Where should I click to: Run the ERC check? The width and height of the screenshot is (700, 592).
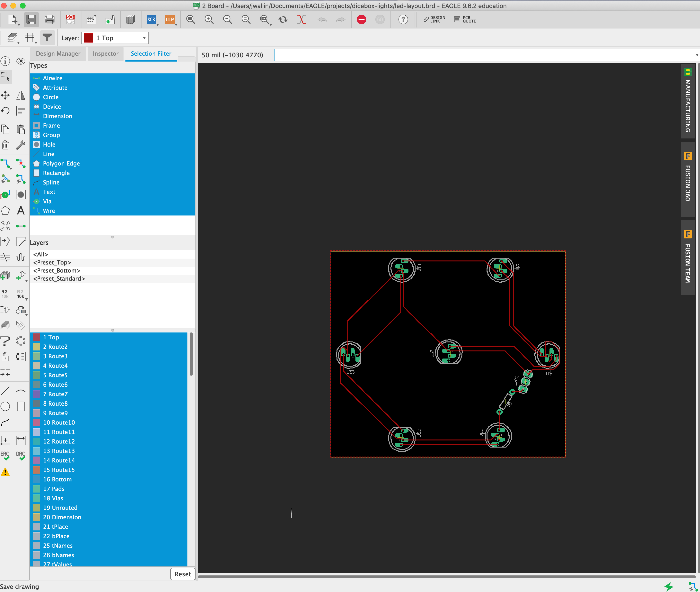point(5,455)
